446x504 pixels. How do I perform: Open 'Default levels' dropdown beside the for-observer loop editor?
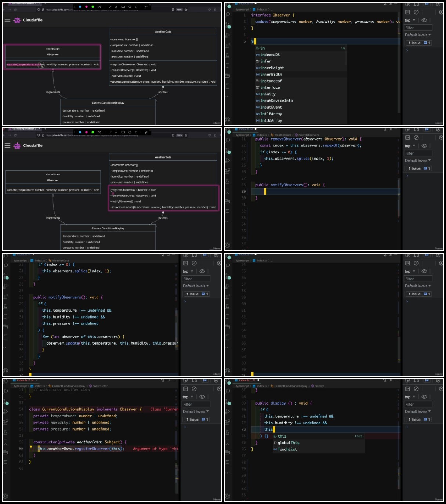click(x=196, y=286)
